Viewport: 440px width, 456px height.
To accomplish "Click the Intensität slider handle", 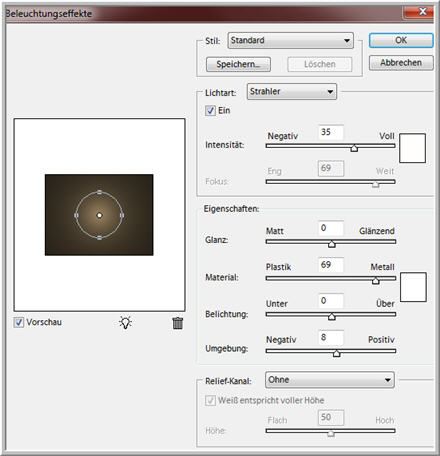I will click(x=354, y=148).
